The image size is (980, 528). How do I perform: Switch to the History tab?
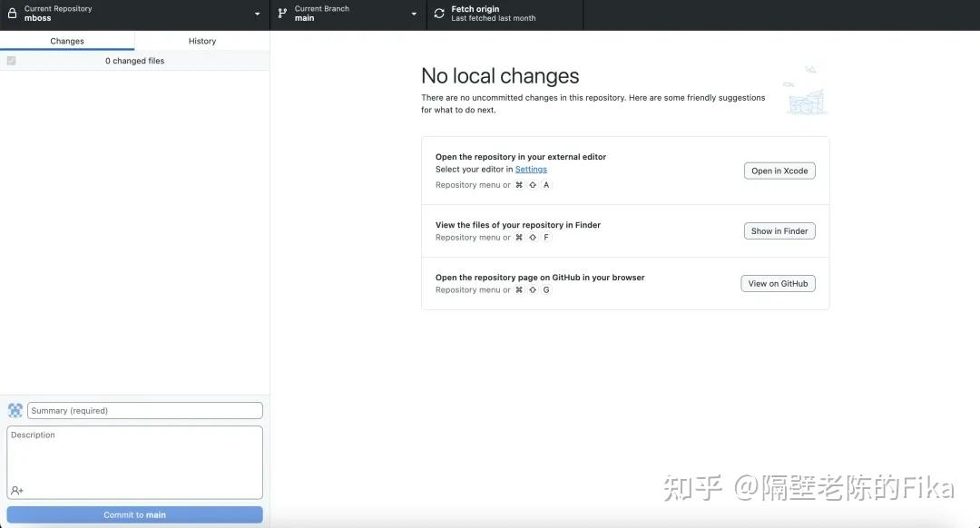[201, 41]
